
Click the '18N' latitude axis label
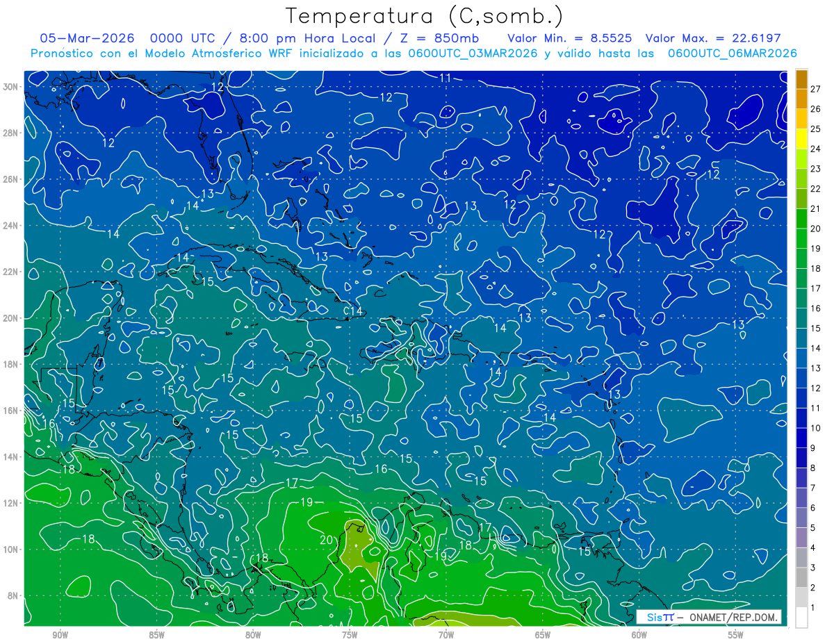(11, 364)
